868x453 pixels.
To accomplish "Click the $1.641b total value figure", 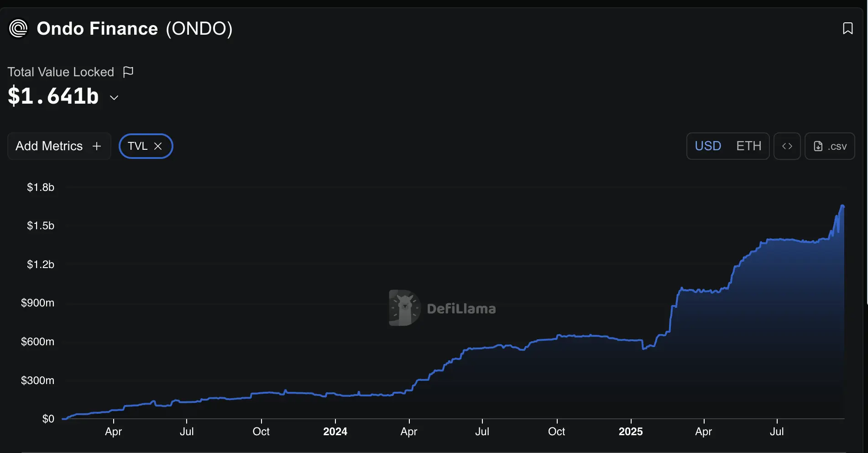I will click(x=53, y=96).
